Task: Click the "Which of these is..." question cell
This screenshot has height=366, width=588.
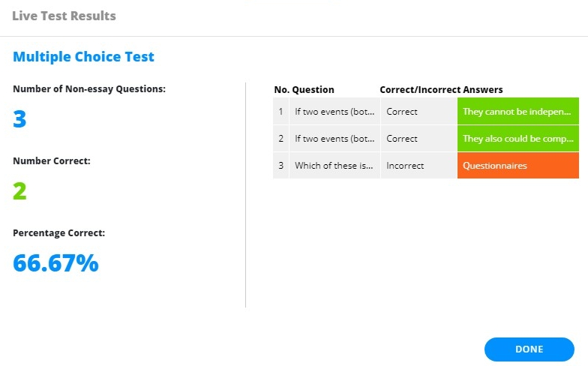Action: [334, 166]
